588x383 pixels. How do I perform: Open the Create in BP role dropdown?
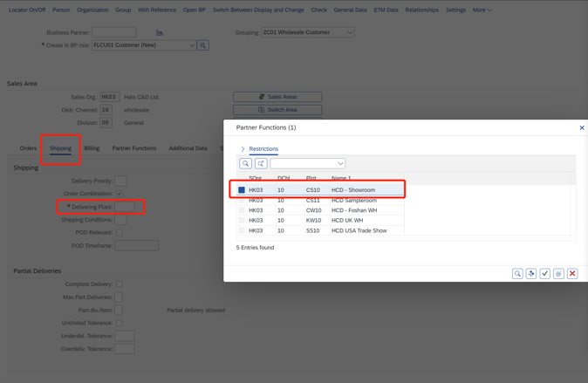tap(192, 45)
